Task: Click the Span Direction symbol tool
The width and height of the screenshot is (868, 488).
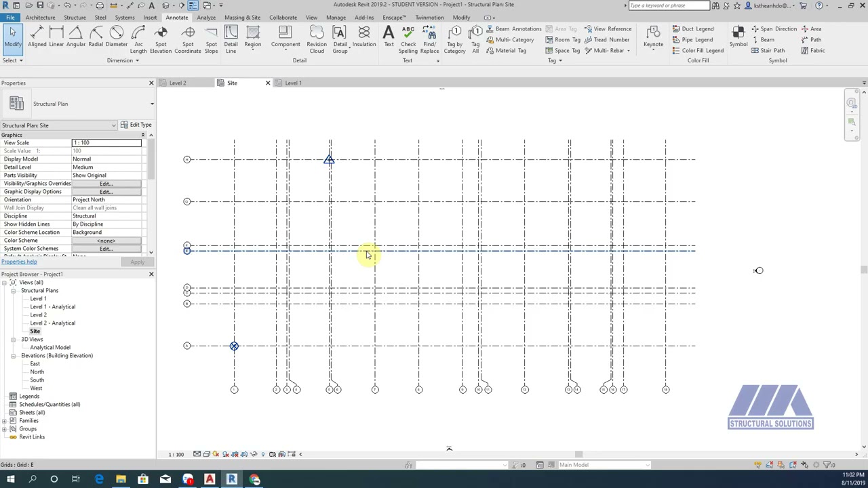Action: point(774,29)
